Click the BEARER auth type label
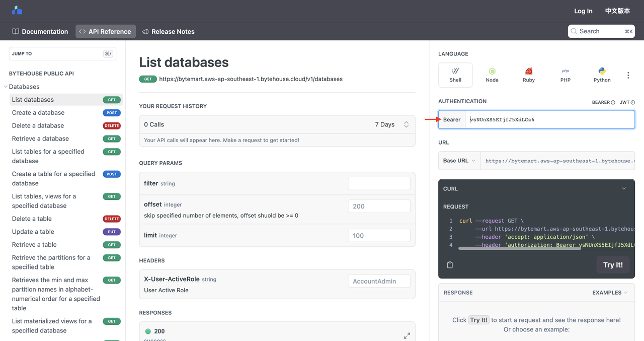 601,102
